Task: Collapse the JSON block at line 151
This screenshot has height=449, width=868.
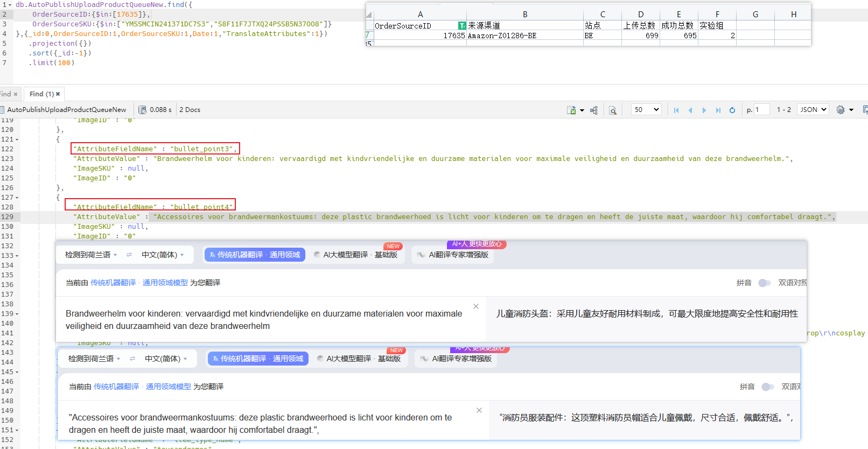Action: tap(17, 430)
